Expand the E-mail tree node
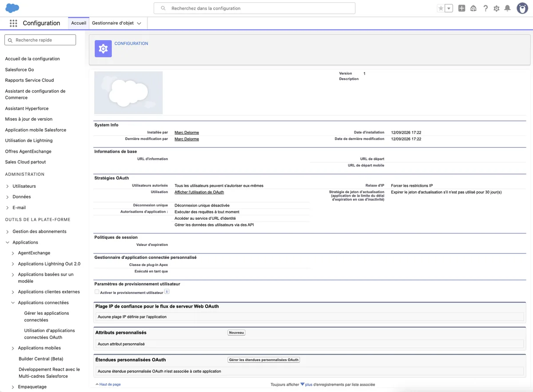The height and width of the screenshot is (392, 533). coord(8,208)
